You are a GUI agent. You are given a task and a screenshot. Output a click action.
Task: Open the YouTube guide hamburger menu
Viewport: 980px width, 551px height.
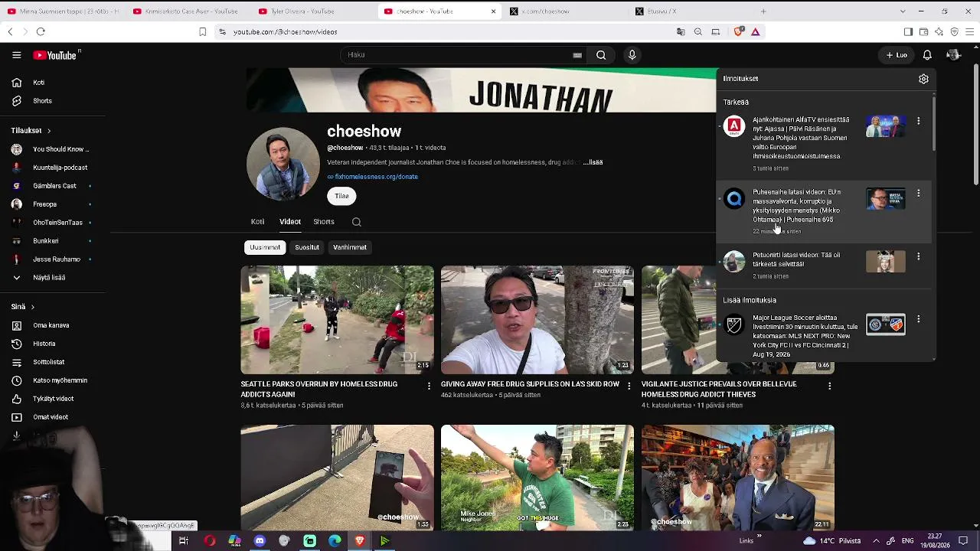[16, 55]
